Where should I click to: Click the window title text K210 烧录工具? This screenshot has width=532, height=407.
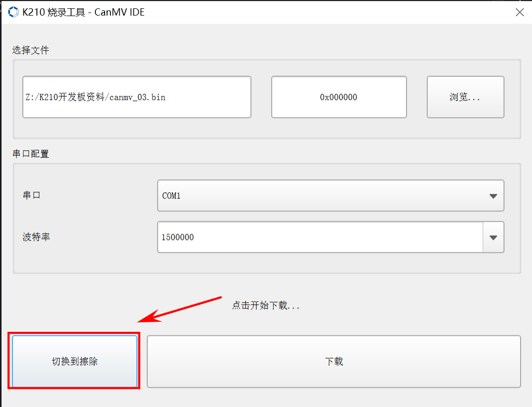click(x=53, y=12)
